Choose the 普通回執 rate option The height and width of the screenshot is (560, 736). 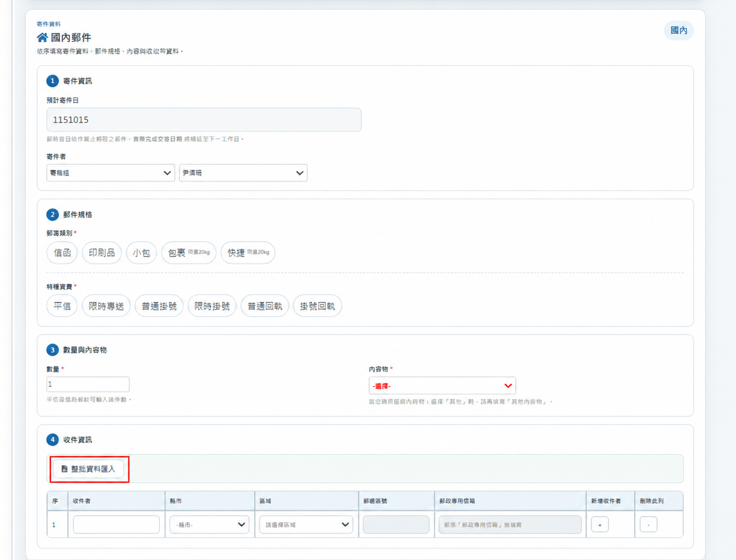(x=265, y=306)
